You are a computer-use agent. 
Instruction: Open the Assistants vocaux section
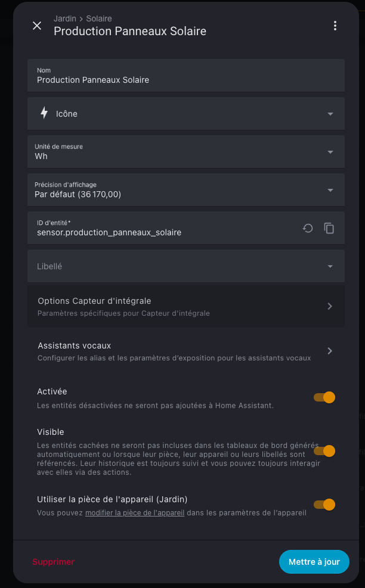[186, 351]
